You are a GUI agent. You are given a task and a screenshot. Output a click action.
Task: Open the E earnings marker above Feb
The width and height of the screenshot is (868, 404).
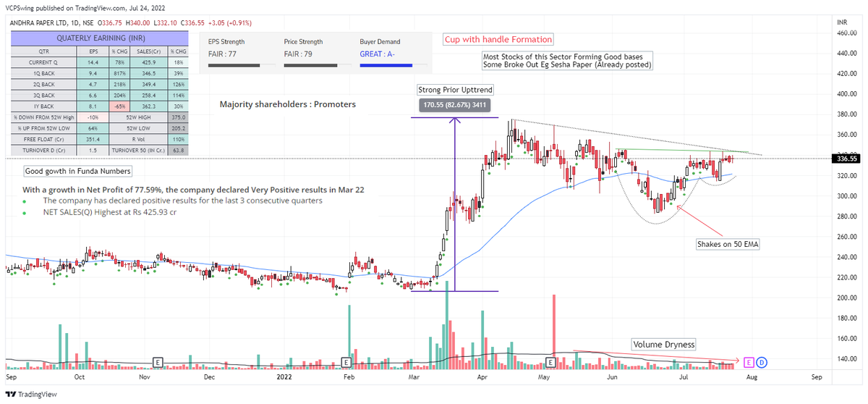[x=346, y=361]
